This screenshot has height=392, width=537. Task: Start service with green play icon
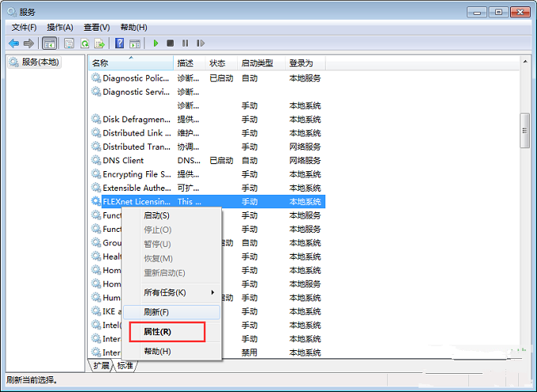(x=156, y=43)
